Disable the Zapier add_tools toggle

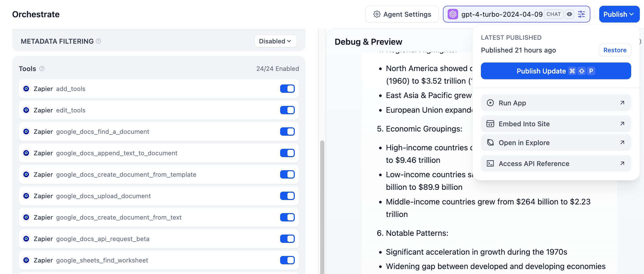[x=287, y=89]
